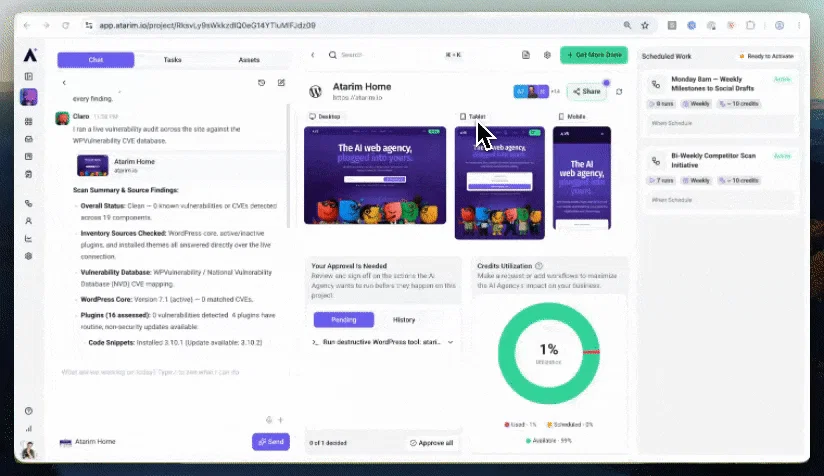Click the chat panel vertical scrollbar
The image size is (824, 476).
[288, 165]
